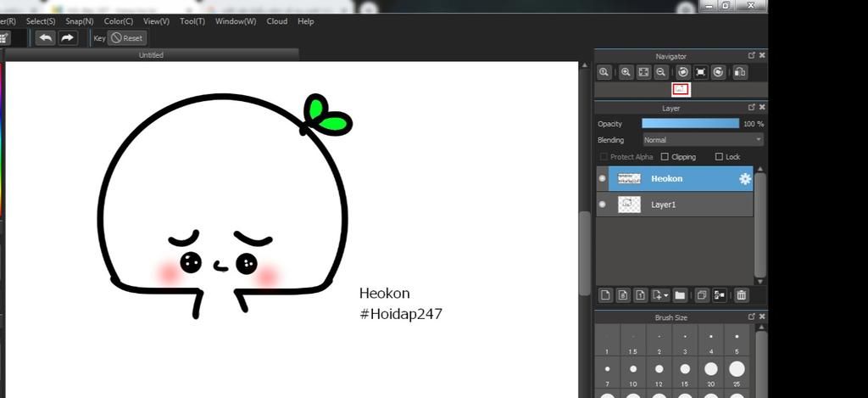Screen dimensions: 868x398
Task: Zoom in using the Navigator magnifier plus
Action: pos(626,72)
